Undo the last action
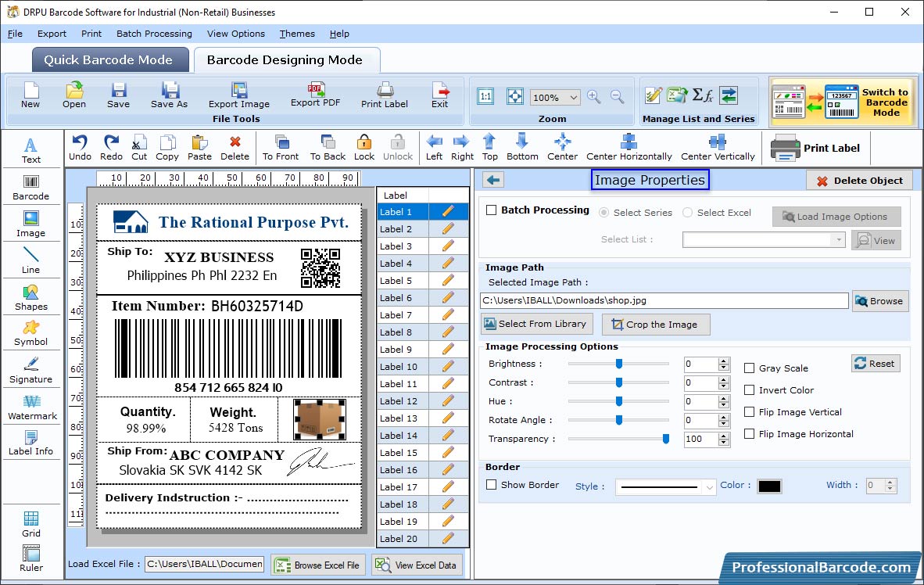Viewport: 924px width, 585px height. 80,148
